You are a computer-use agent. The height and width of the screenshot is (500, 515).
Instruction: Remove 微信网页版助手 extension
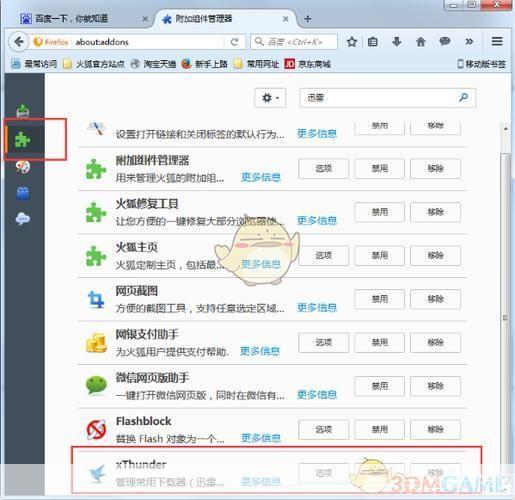[435, 386]
